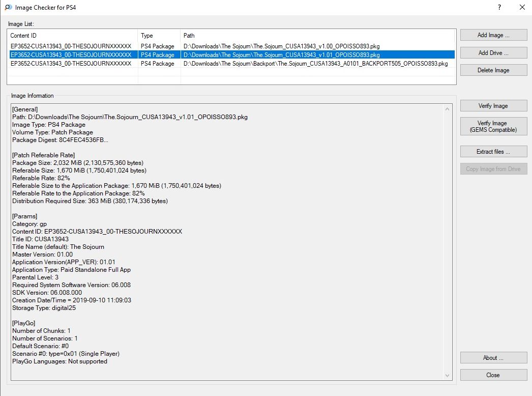The height and width of the screenshot is (396, 532).
Task: Click the Type column header
Action: 159,36
